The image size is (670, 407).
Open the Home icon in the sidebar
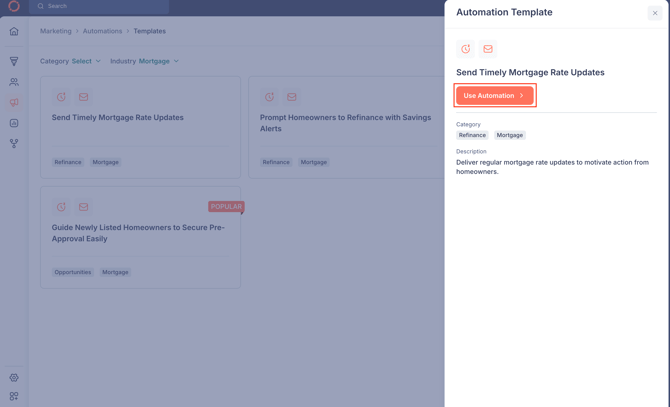point(14,31)
